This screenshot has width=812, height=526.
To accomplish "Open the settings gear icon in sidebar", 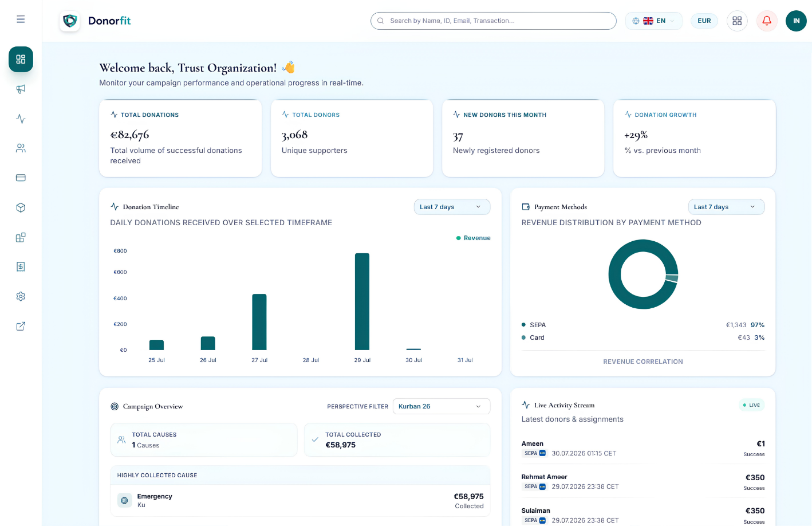I will (x=21, y=296).
